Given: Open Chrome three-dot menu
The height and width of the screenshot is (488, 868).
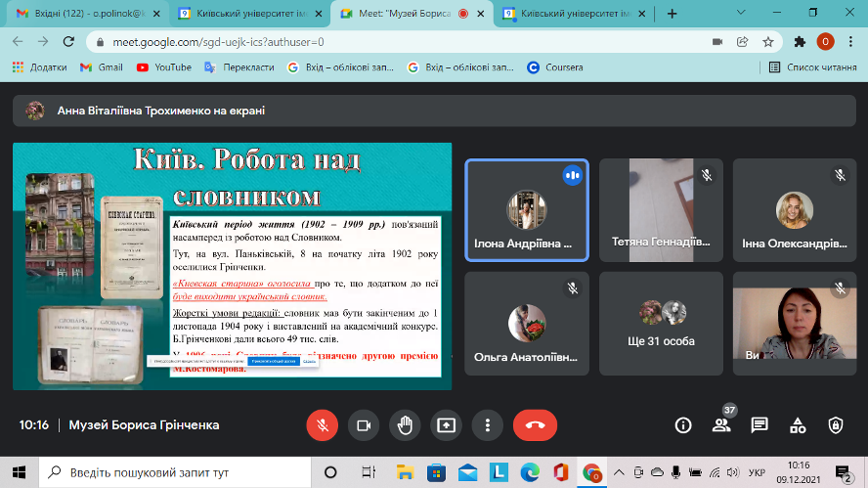Looking at the screenshot, I should 850,41.
